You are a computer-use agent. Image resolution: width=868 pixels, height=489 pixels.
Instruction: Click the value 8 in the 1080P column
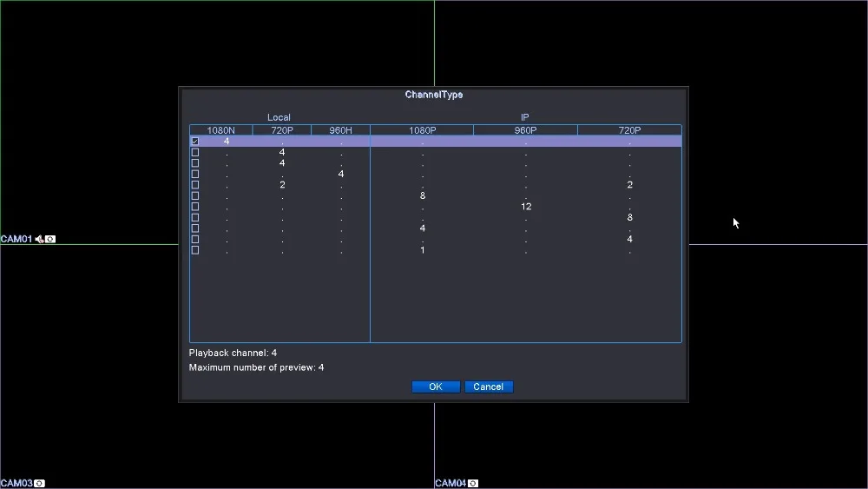[423, 195]
